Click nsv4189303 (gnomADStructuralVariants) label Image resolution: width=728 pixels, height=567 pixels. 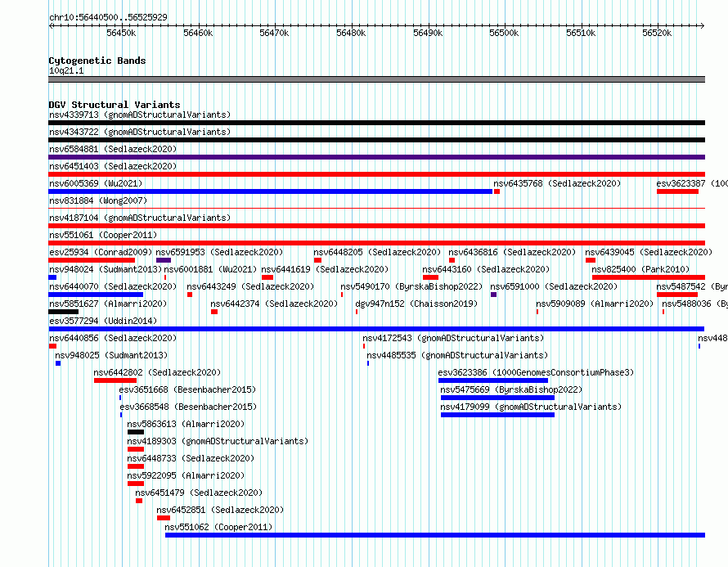tap(218, 441)
